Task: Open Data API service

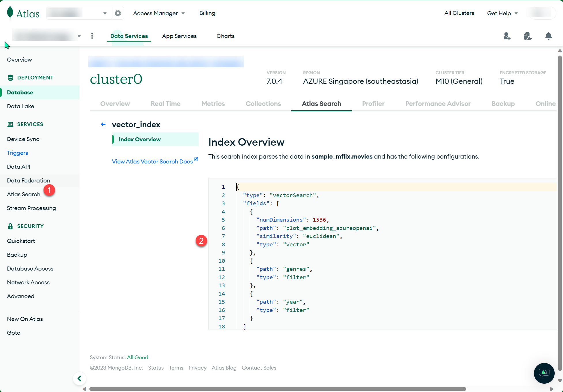Action: point(18,167)
